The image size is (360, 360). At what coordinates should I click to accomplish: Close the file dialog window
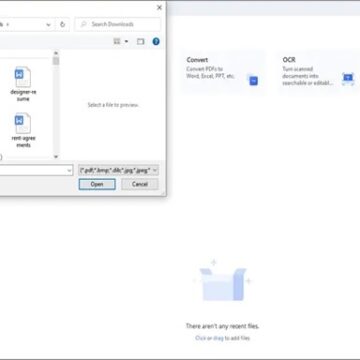click(159, 7)
